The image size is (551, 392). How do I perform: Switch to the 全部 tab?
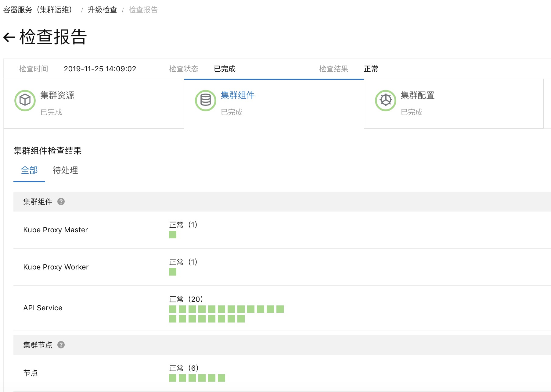click(29, 170)
